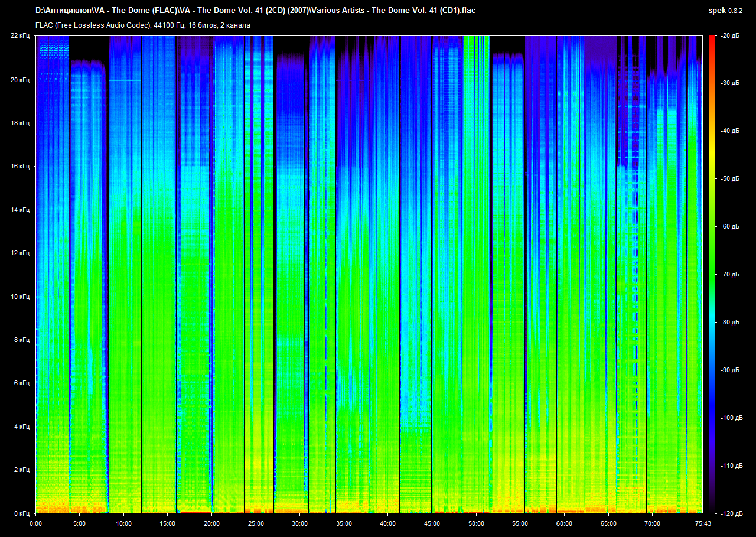
Task: Click the -70 дБ scale label
Action: (x=730, y=275)
